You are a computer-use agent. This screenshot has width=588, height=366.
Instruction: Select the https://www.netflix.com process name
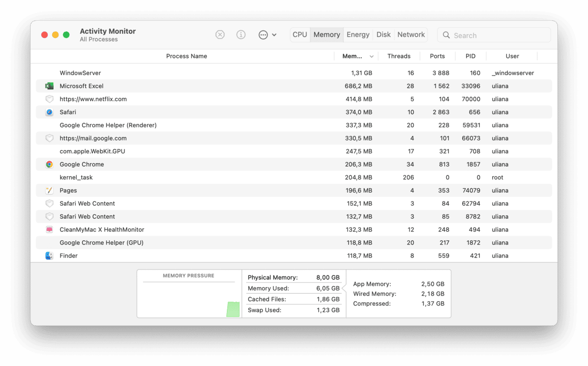93,99
